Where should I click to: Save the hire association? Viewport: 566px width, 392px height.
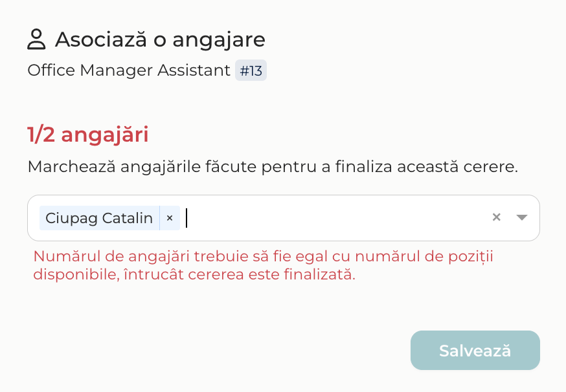coord(475,350)
